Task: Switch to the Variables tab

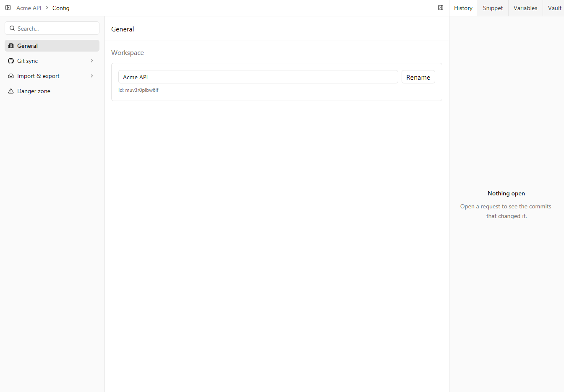Action: coord(525,8)
